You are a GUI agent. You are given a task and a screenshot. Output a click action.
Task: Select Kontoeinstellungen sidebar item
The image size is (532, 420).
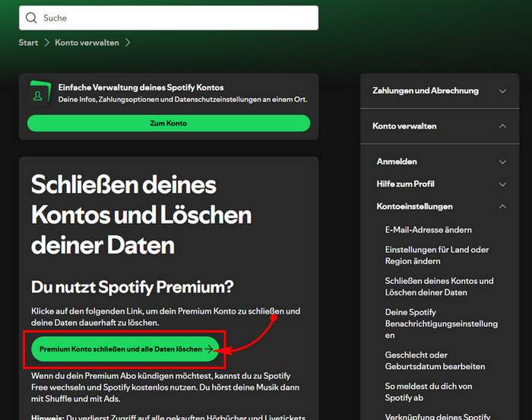(415, 207)
